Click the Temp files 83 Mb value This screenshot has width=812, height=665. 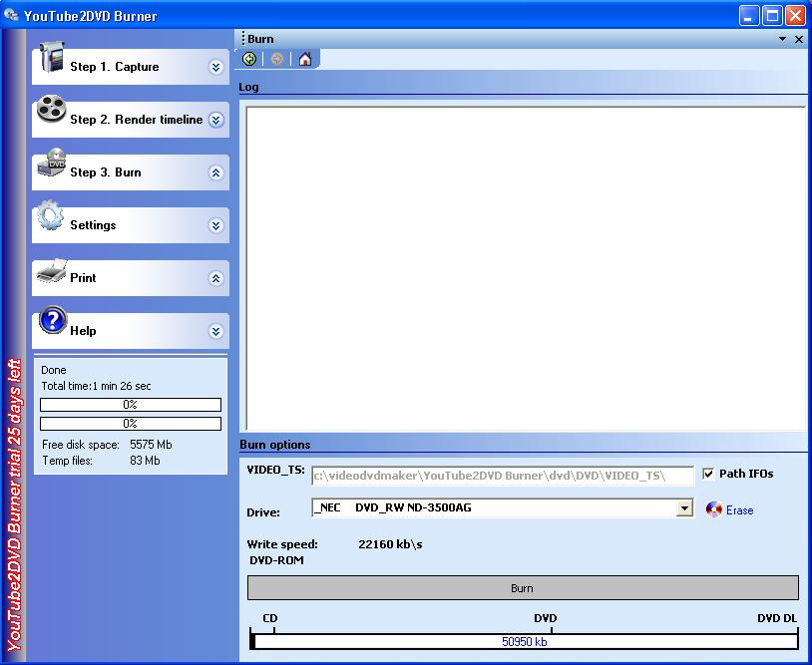[x=145, y=461]
